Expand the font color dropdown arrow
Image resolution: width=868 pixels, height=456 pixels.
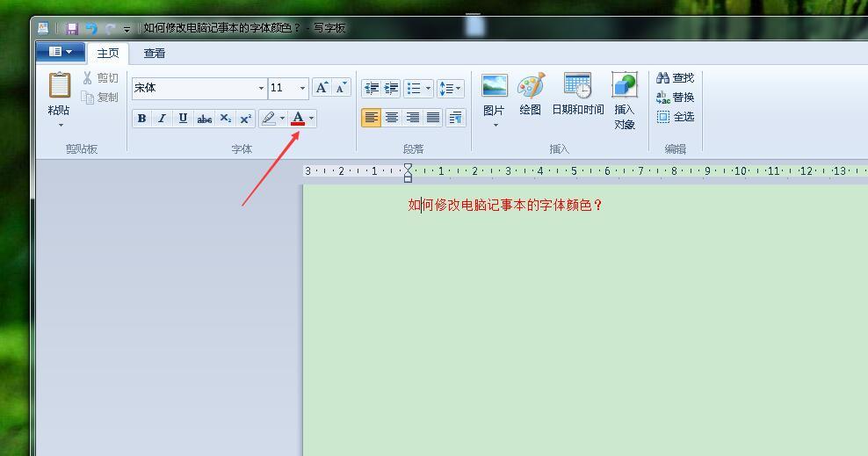312,119
